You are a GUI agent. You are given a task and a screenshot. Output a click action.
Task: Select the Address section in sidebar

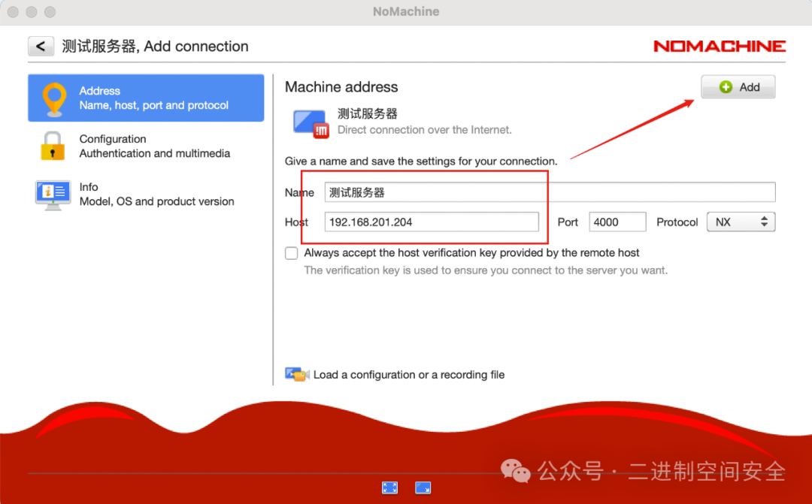153,98
